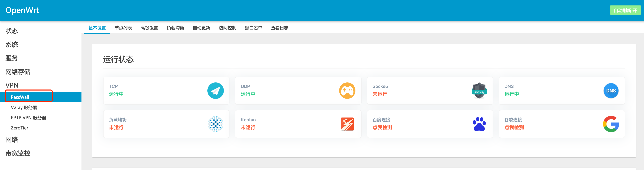
Task: Click the UDP game controller icon
Action: pos(347,90)
